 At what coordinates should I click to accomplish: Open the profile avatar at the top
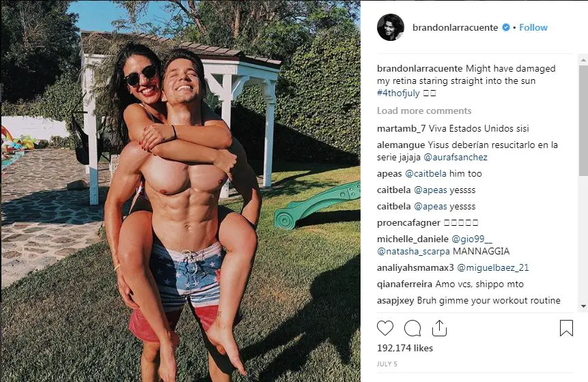point(391,27)
